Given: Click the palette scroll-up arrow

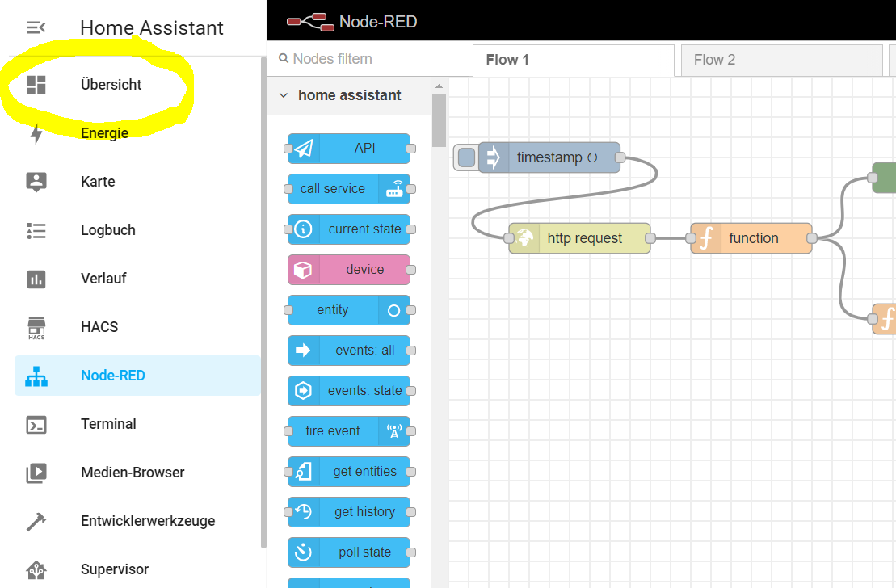Looking at the screenshot, I should (x=439, y=86).
